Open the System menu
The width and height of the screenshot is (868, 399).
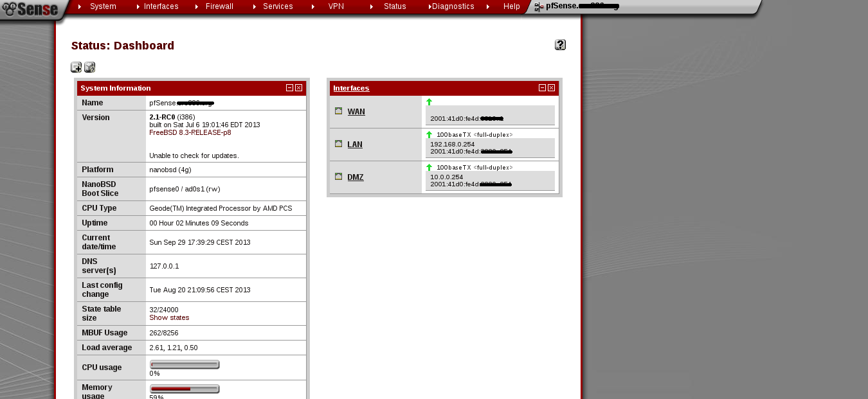[103, 6]
